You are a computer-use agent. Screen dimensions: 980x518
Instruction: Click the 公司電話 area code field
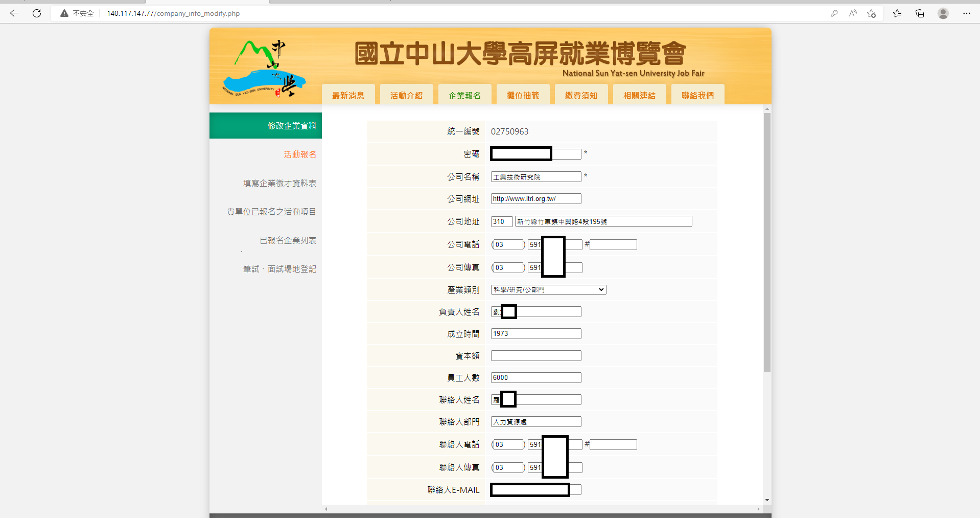[x=508, y=245]
